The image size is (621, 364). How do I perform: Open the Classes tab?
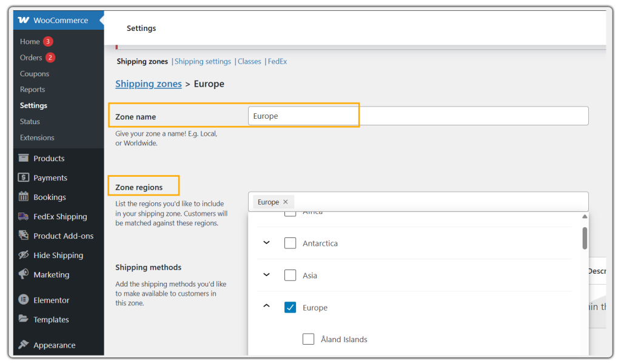(x=249, y=61)
